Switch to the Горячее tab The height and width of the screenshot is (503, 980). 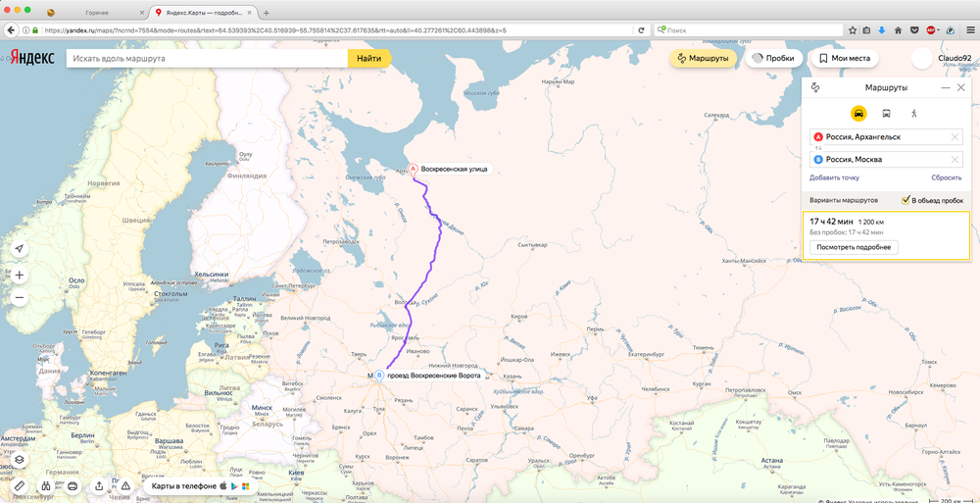95,13
